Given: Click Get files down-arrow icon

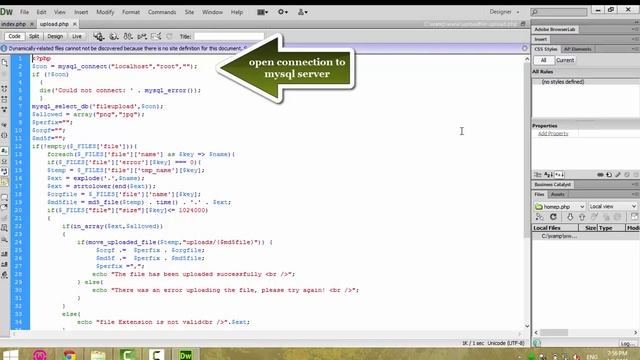Looking at the screenshot, I should [570, 217].
